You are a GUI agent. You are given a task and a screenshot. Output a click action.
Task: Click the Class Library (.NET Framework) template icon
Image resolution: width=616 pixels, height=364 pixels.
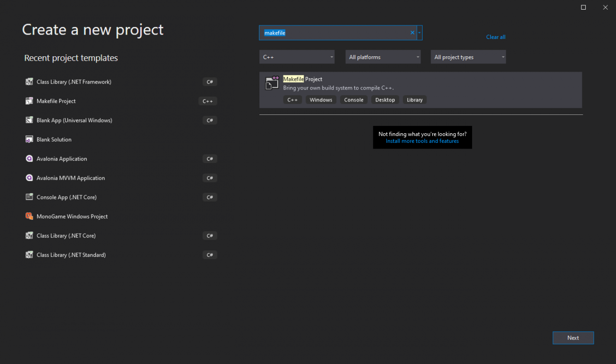[29, 82]
